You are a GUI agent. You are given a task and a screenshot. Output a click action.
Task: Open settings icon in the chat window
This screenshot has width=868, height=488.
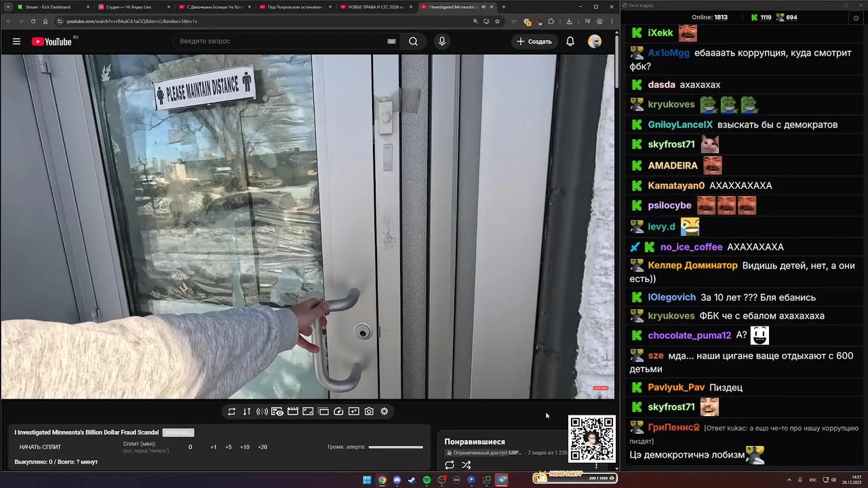856,18
